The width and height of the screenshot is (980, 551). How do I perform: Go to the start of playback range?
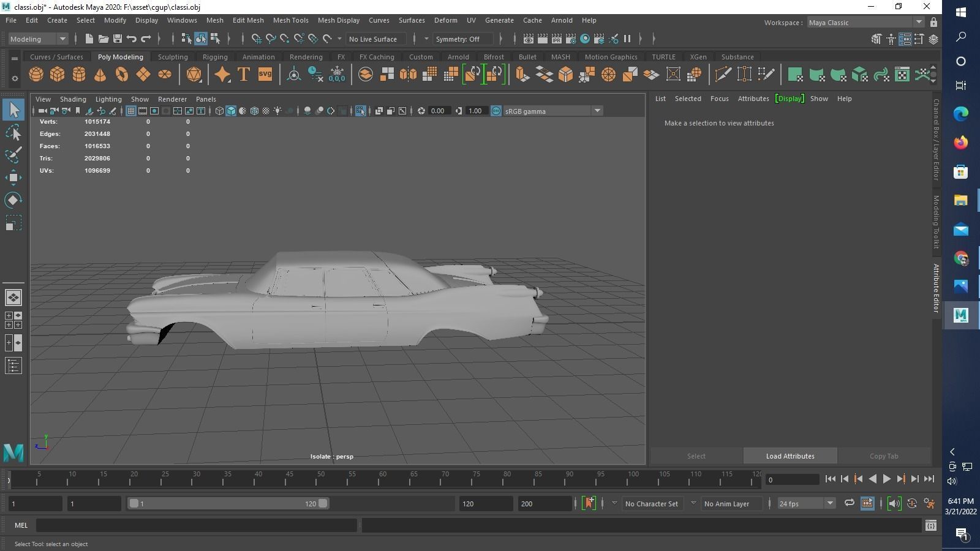(x=831, y=479)
